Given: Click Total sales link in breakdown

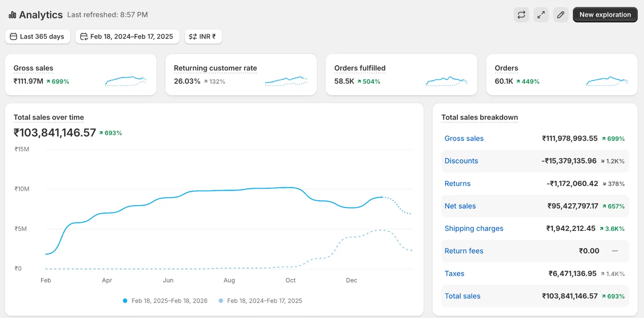Looking at the screenshot, I should (x=463, y=296).
